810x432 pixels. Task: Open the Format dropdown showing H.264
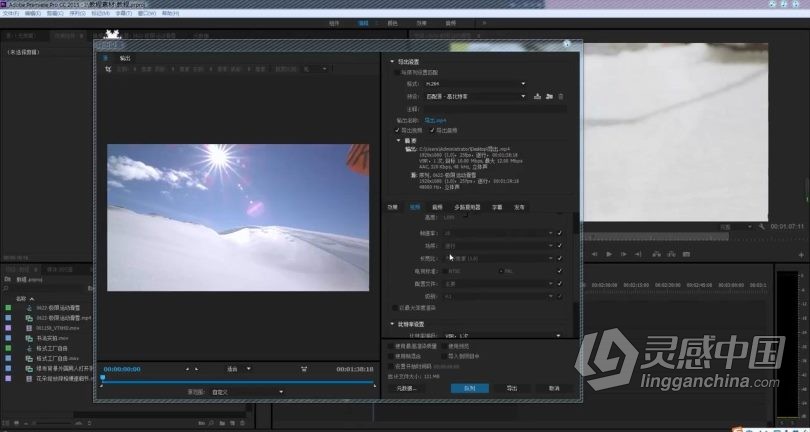point(474,84)
